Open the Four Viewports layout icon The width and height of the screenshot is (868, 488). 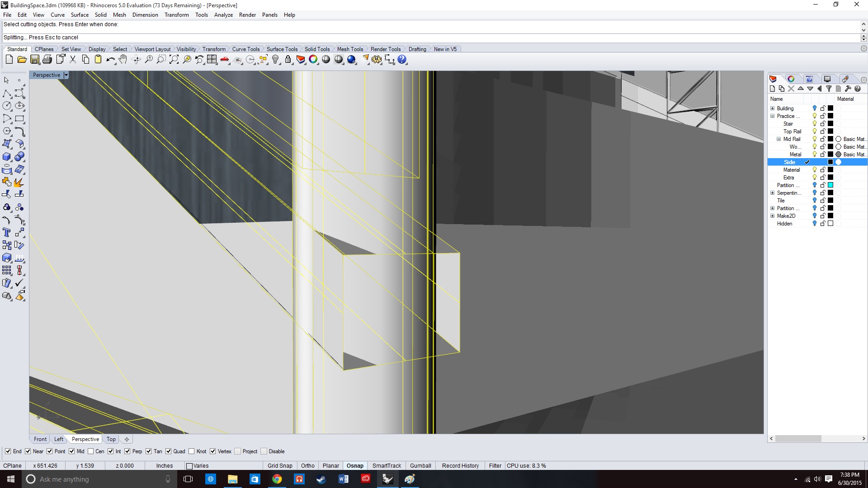click(x=212, y=60)
